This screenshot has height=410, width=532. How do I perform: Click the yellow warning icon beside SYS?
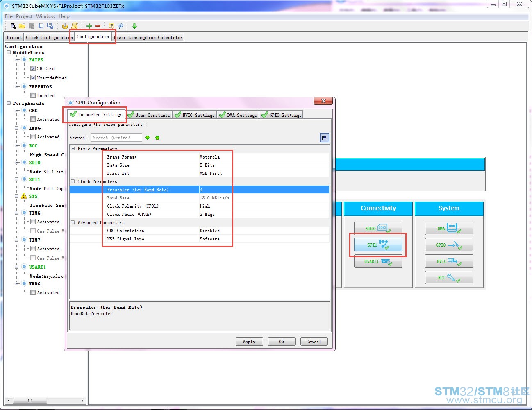(x=24, y=196)
